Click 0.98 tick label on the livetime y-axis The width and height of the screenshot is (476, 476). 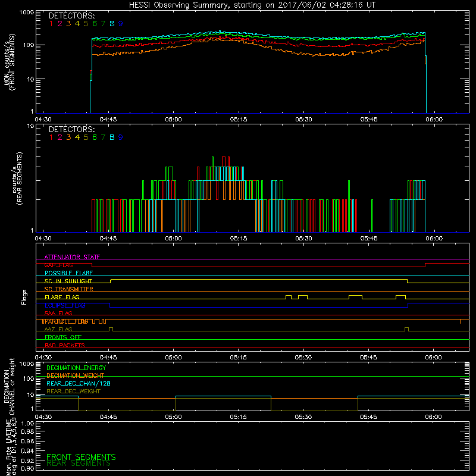coord(27,432)
